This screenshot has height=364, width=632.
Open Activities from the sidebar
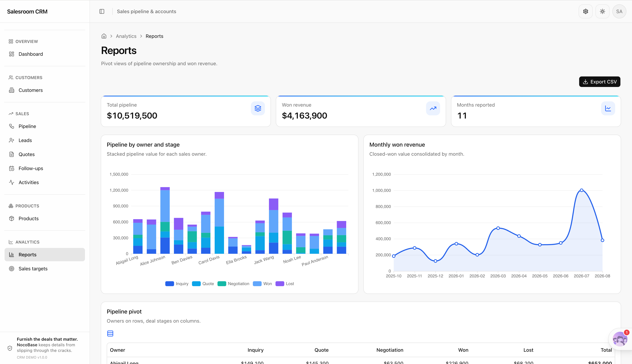[x=45, y=183]
